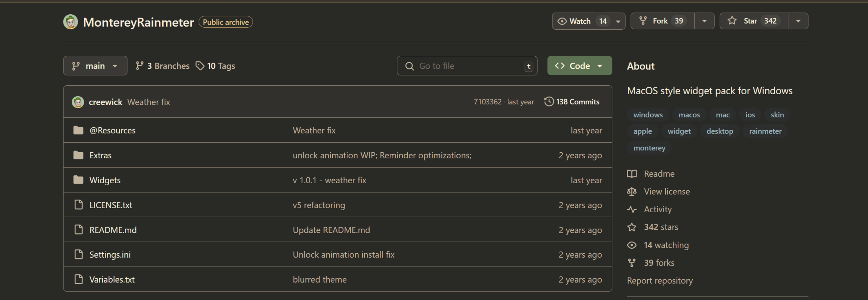Click the book icon next to Readme

pyautogui.click(x=632, y=174)
